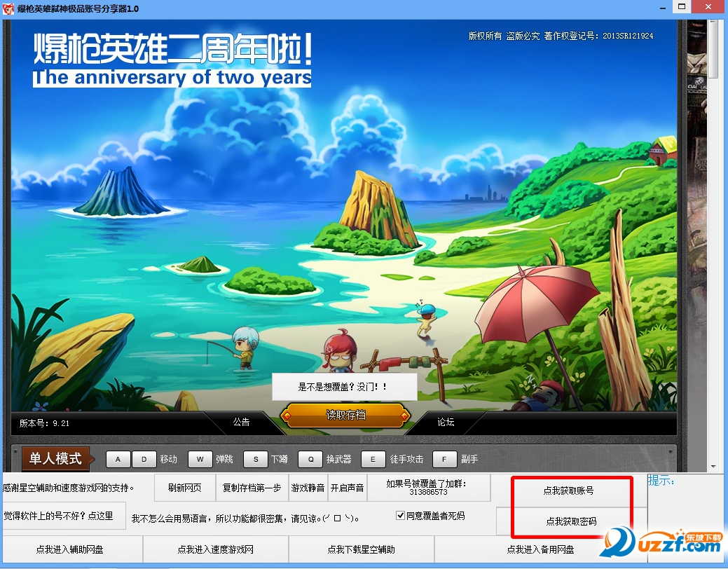Open 点我进入备用网盘 button
This screenshot has width=728, height=569.
click(540, 549)
